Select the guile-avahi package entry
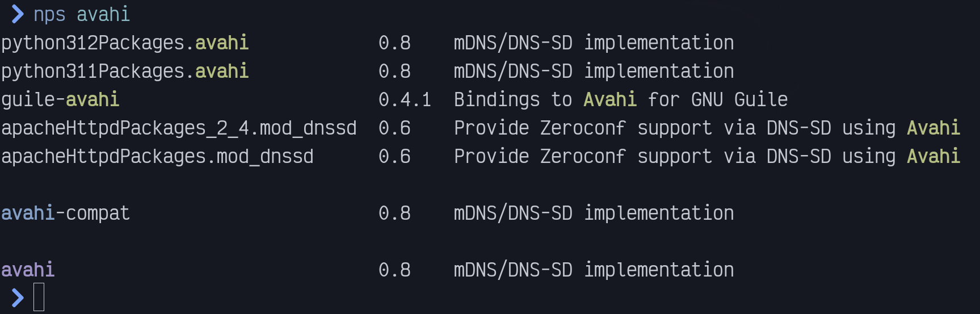The width and height of the screenshot is (980, 314). point(60,100)
